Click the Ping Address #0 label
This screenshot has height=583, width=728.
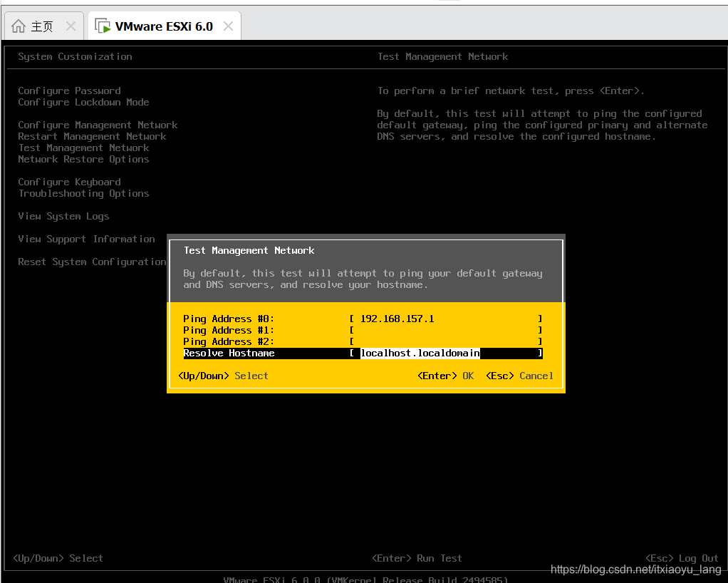[x=229, y=319]
